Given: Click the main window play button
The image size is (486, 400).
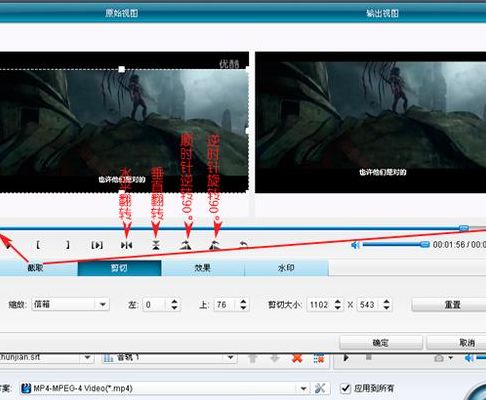Looking at the screenshot, I should 346,358.
